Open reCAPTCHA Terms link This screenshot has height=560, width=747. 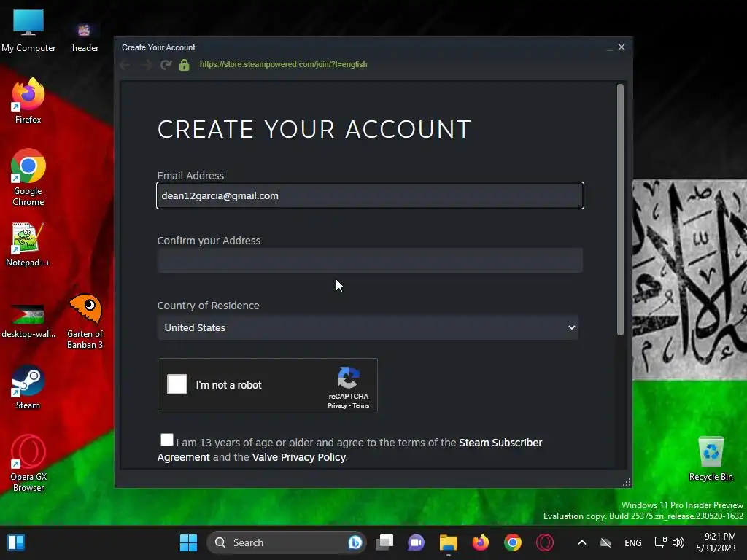(x=360, y=405)
